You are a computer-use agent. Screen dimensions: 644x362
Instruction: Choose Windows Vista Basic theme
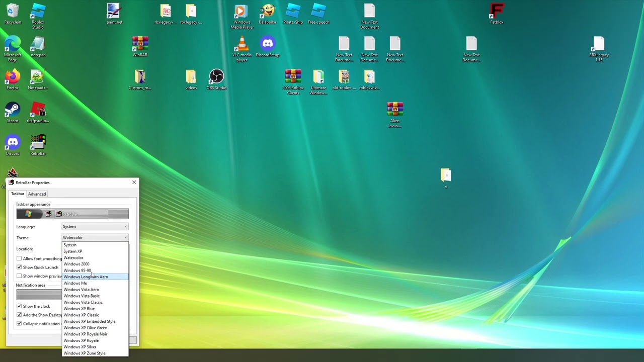pyautogui.click(x=95, y=296)
